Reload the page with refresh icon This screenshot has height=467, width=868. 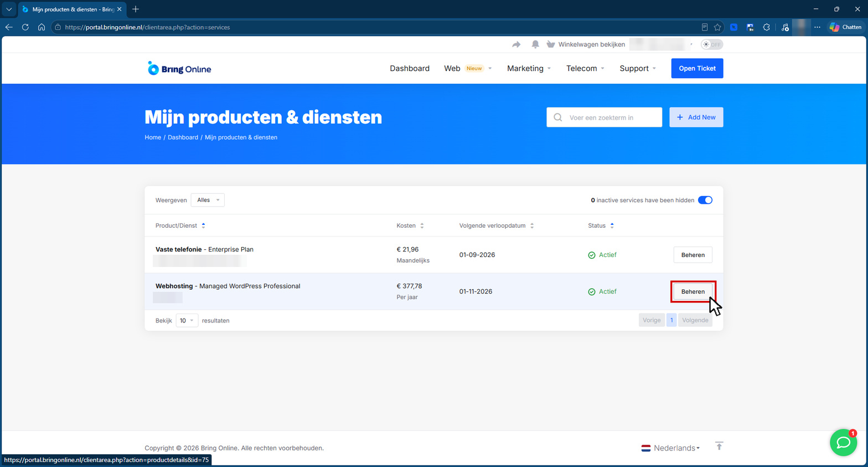point(25,27)
